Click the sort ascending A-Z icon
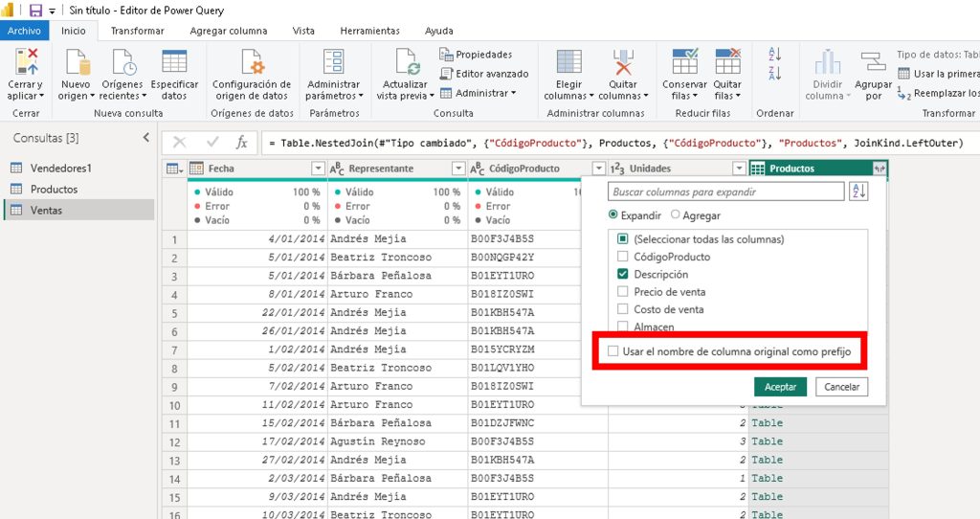Image resolution: width=980 pixels, height=519 pixels. pos(775,56)
